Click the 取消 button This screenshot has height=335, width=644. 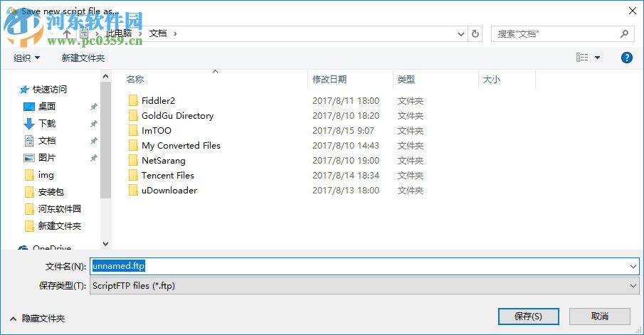click(x=600, y=317)
